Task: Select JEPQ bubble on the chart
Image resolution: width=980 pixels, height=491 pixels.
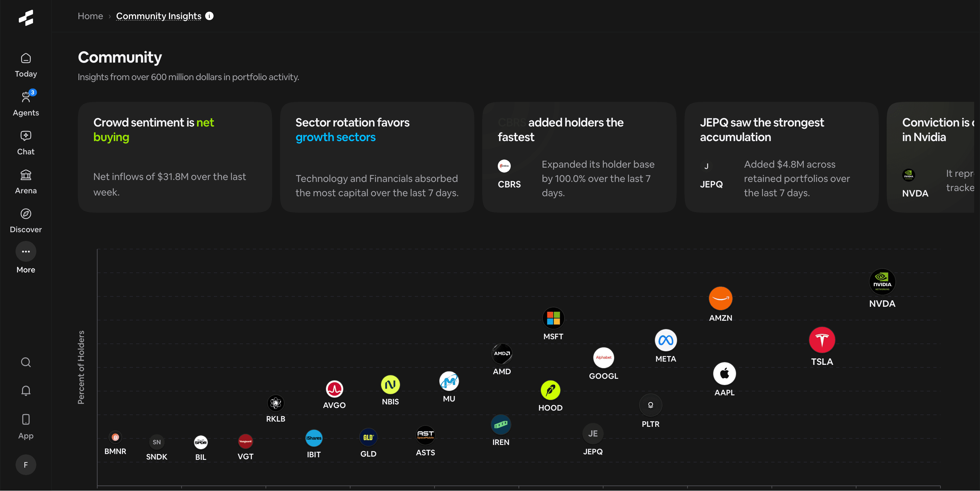Action: click(593, 434)
